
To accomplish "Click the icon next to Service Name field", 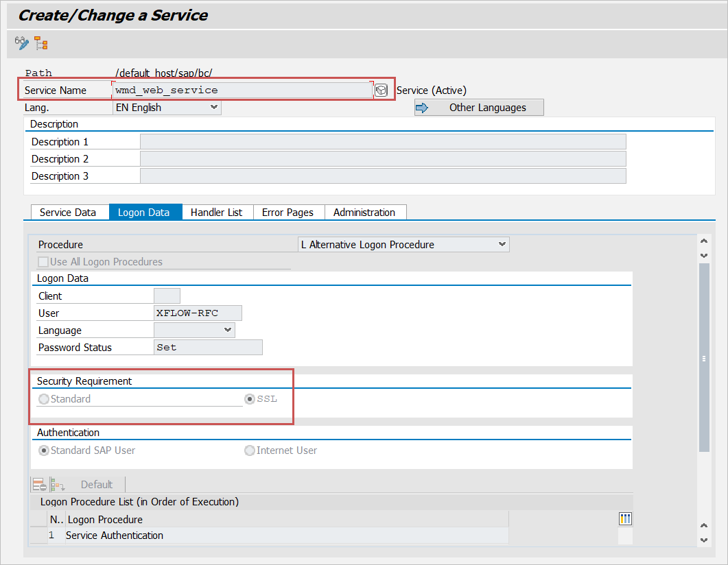I will click(x=381, y=91).
